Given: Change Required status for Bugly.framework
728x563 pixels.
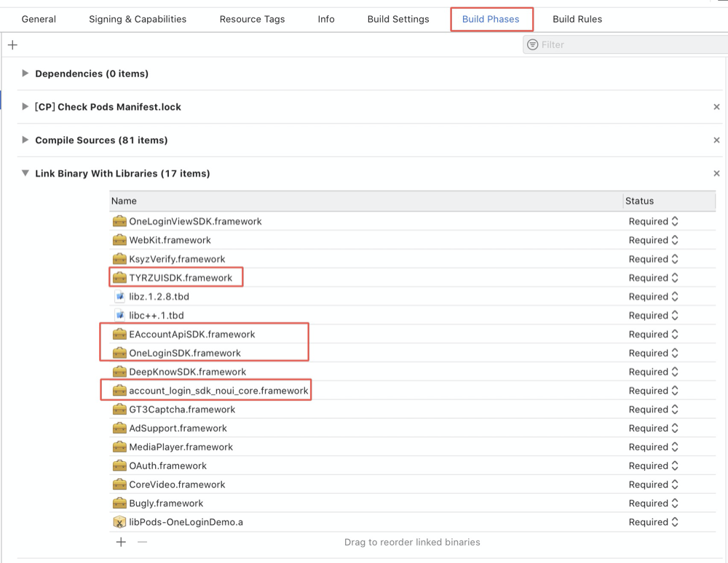Looking at the screenshot, I should pyautogui.click(x=675, y=503).
